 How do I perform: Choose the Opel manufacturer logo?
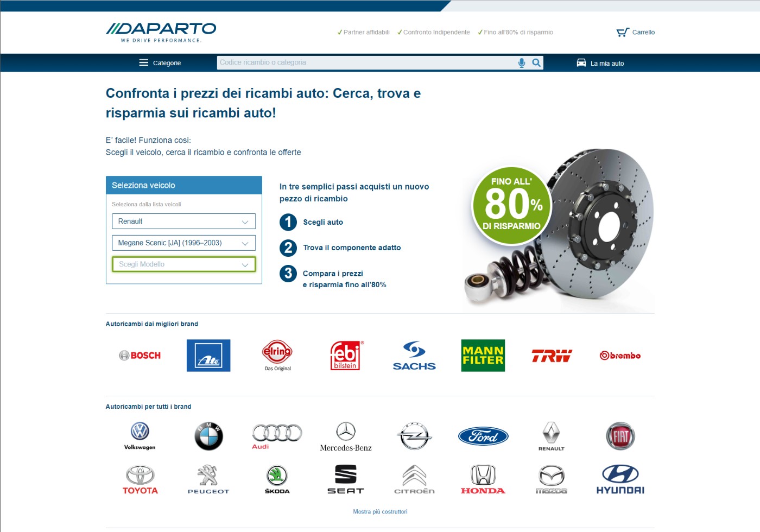tap(414, 436)
